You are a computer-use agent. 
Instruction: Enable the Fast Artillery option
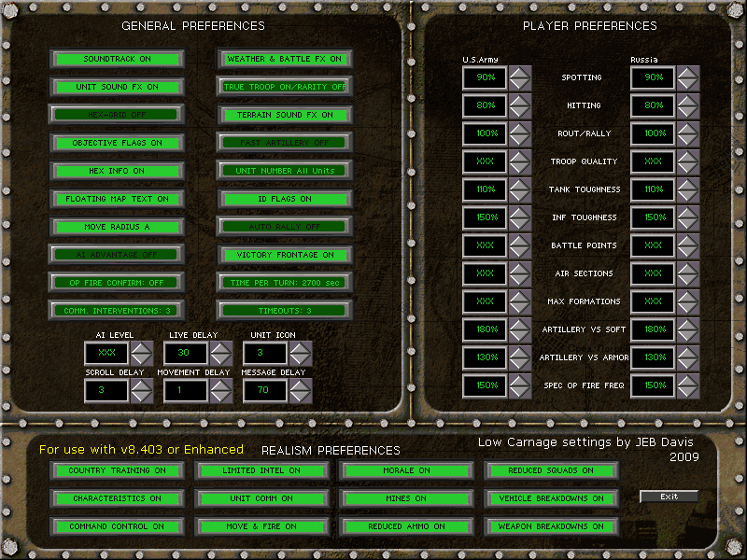coord(285,143)
